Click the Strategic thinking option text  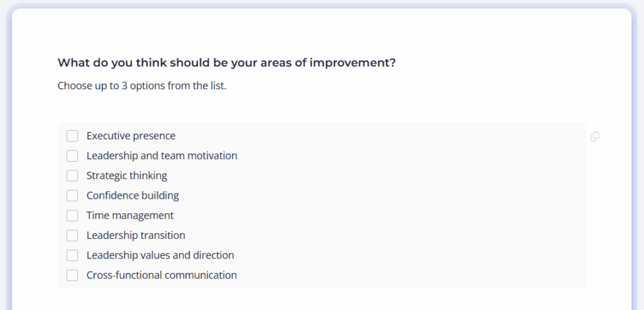pos(126,175)
